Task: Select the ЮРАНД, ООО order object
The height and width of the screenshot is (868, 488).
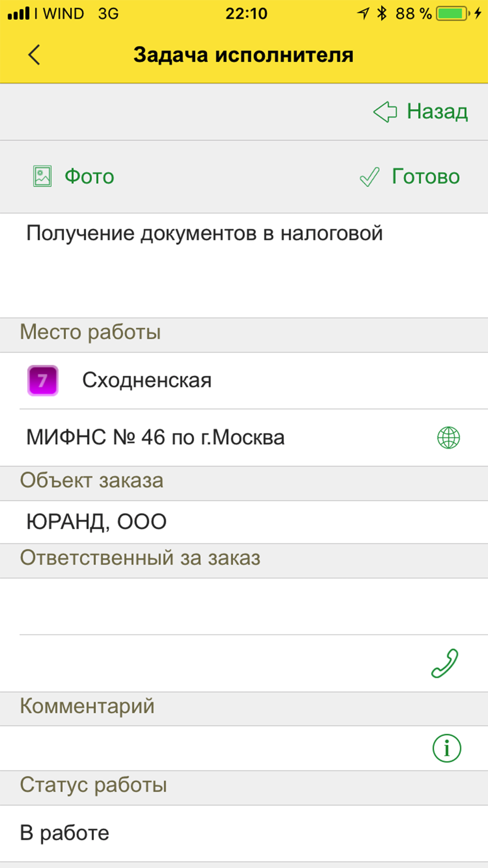Action: coord(244,522)
